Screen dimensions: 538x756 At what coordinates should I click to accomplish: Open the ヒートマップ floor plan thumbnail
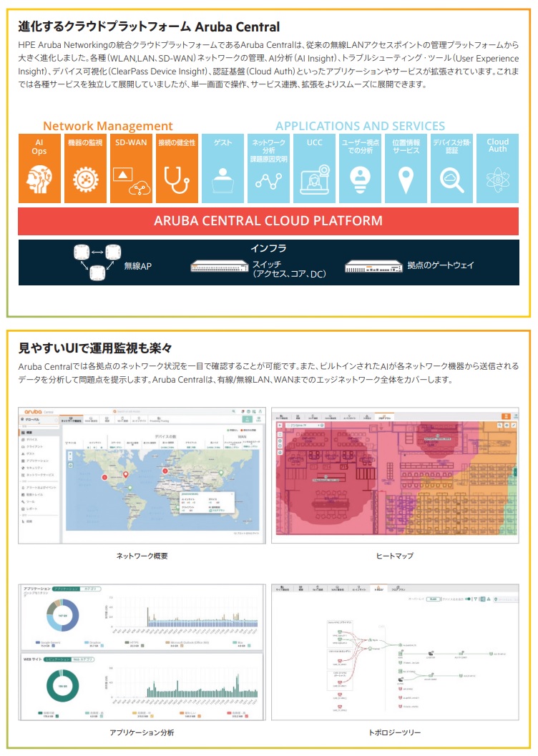pyautogui.click(x=396, y=476)
